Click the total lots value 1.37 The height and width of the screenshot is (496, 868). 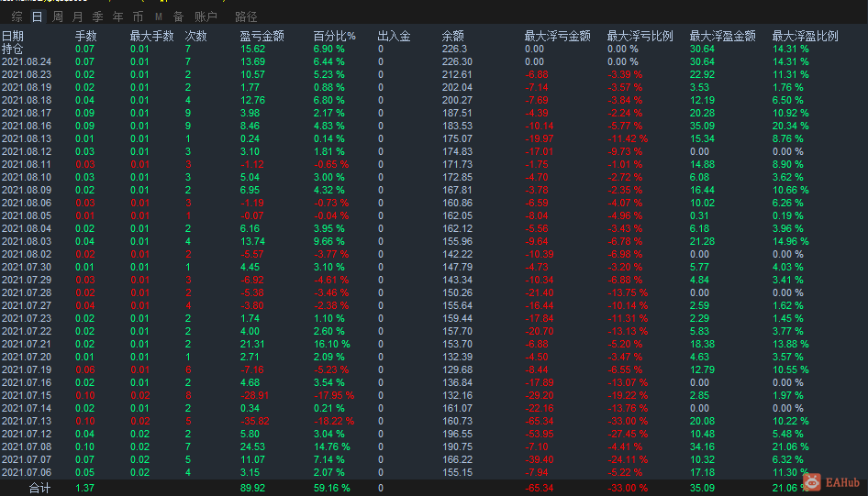[84, 488]
